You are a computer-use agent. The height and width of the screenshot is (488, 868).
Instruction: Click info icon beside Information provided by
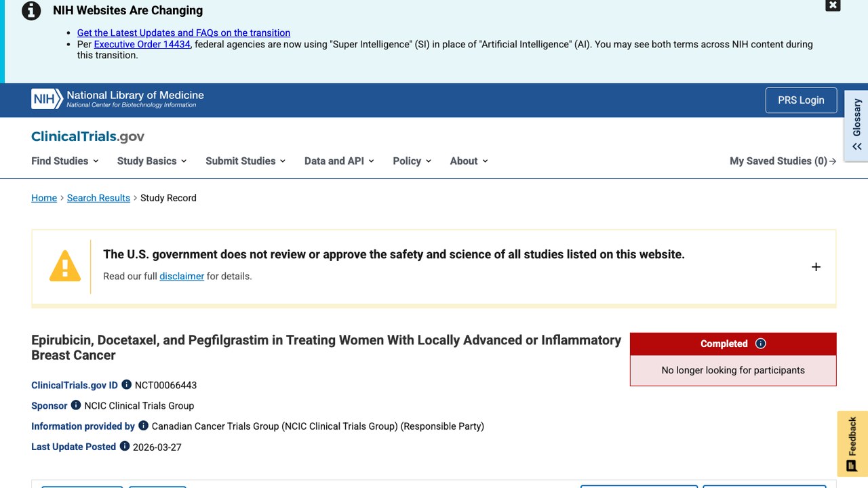[143, 426]
